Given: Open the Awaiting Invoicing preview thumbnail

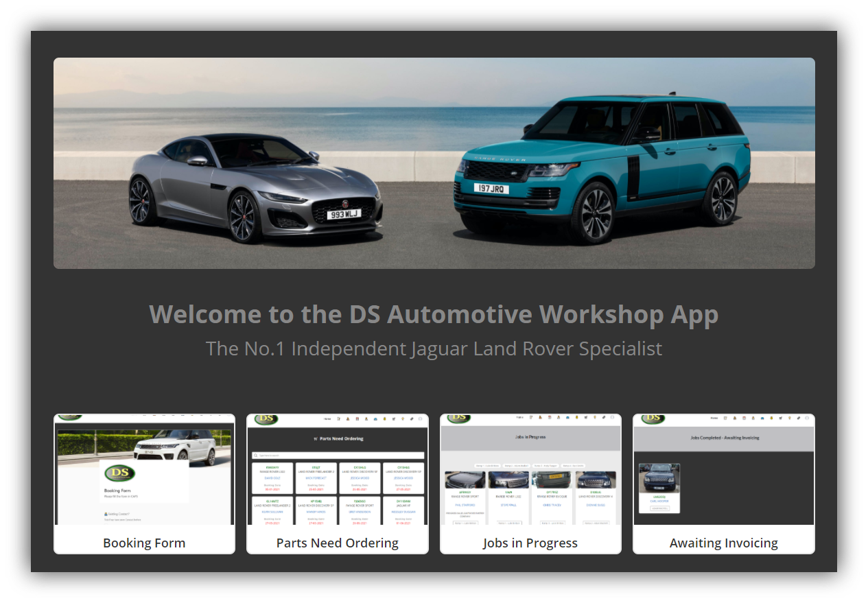Looking at the screenshot, I should point(724,470).
